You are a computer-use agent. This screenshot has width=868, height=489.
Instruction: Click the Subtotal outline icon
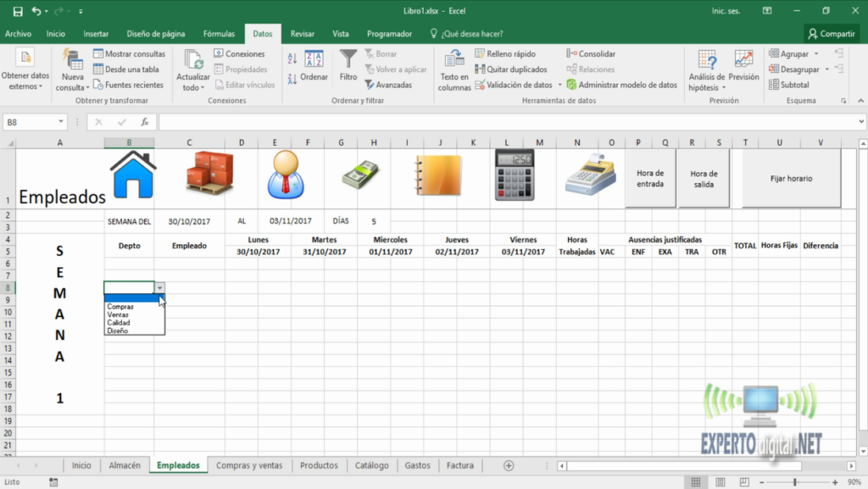tap(773, 85)
